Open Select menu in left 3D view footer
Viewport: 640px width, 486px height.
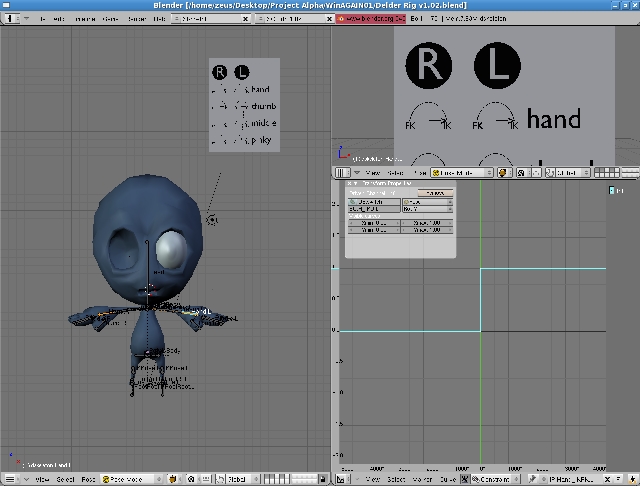[65, 479]
